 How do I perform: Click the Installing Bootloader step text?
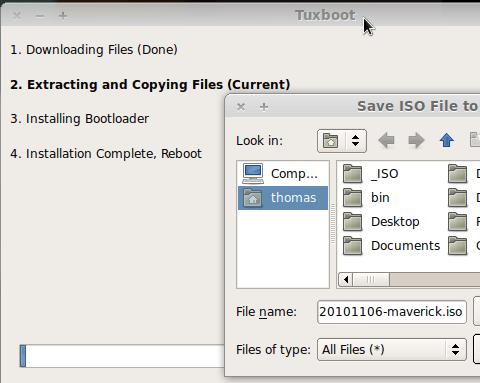tap(79, 119)
